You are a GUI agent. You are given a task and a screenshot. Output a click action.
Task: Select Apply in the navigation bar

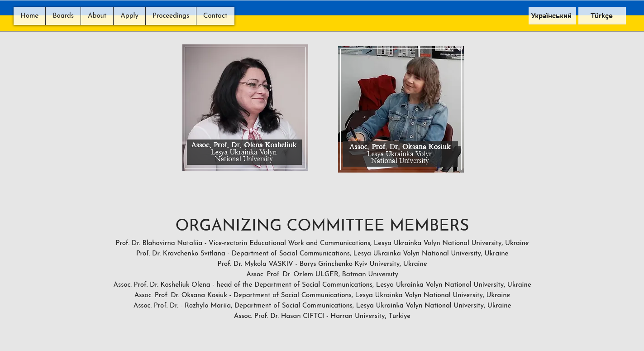129,16
